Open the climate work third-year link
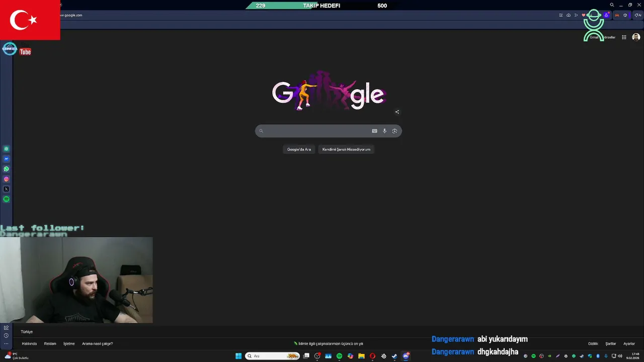644x362 pixels. click(329, 344)
